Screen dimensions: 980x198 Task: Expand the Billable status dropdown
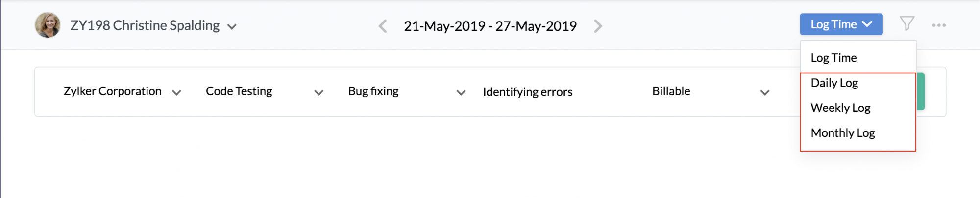coord(764,92)
